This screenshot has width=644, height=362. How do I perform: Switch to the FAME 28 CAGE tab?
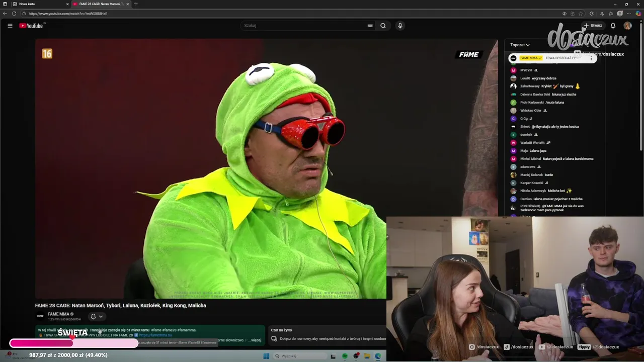pyautogui.click(x=101, y=4)
